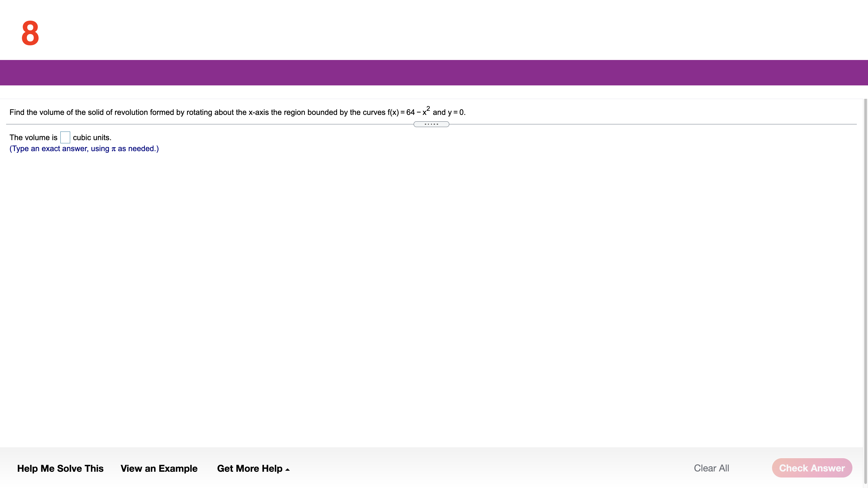Click the dotted divider handle

[431, 124]
